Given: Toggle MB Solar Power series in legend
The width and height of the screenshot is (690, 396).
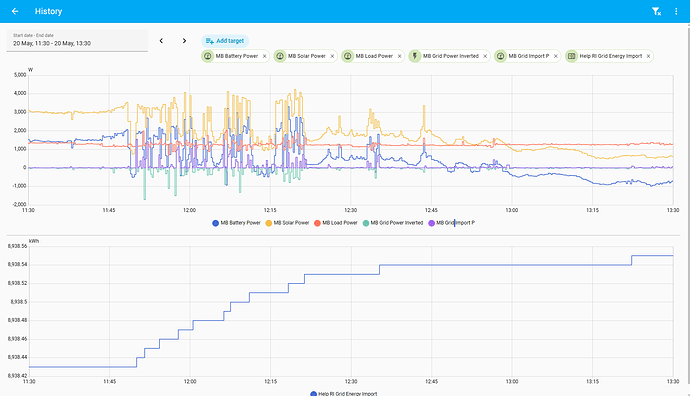Looking at the screenshot, I should (287, 223).
